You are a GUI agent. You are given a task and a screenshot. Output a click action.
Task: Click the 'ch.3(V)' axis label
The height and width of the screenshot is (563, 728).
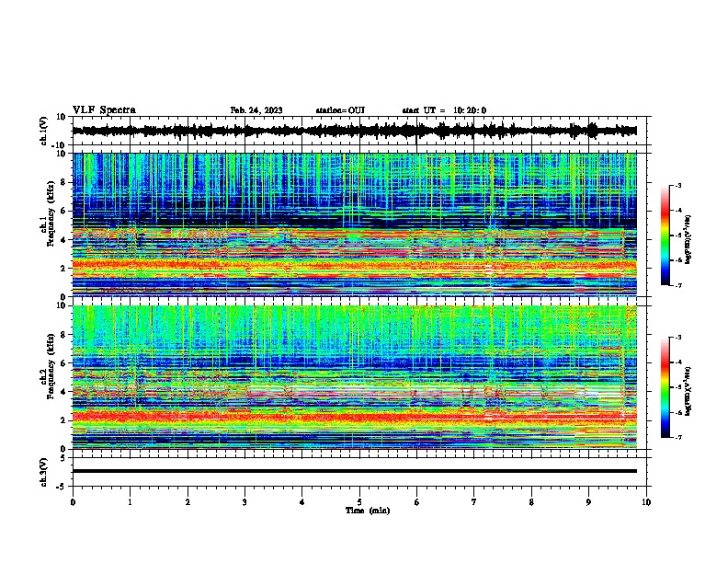tap(44, 472)
